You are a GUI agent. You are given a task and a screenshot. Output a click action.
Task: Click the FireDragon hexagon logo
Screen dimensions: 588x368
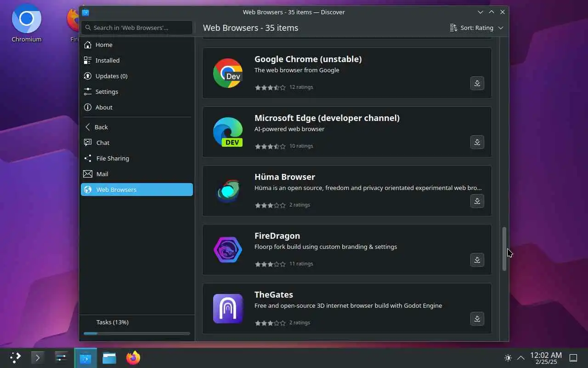click(228, 250)
